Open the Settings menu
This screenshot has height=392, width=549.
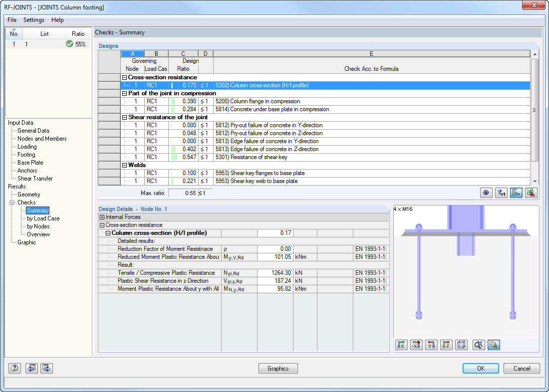[x=34, y=20]
